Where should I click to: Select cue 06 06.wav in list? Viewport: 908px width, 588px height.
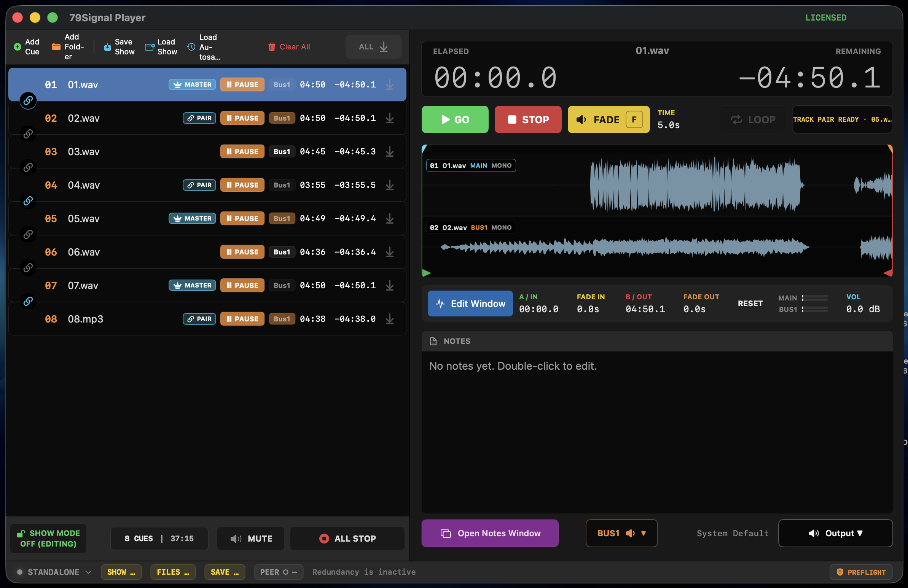pos(207,252)
